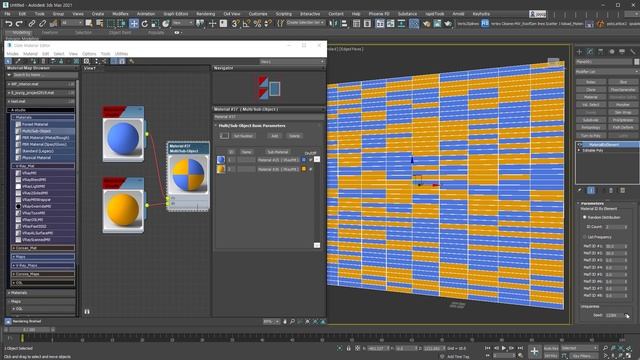Screen dimensions: 640x360
Task: Select the Multi/Sub-Object node preview
Action: 188,174
